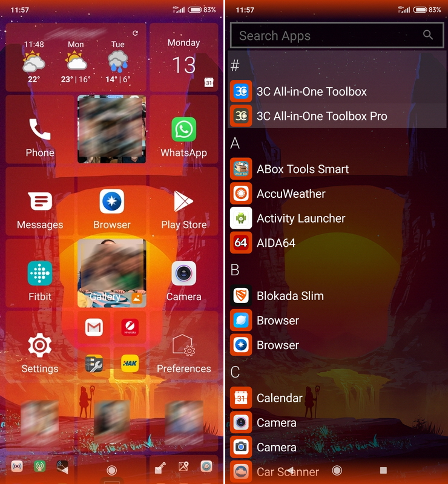Open the red Hrvatska bank app icon
Viewport: 448px width, 484px height.
coord(130,327)
